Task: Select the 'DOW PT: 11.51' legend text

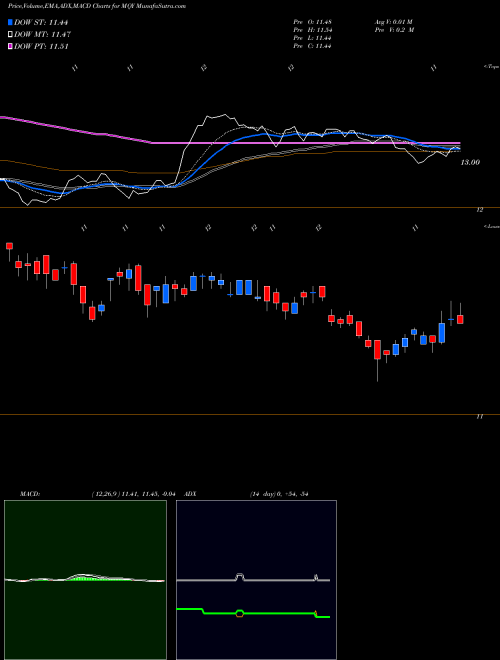Action: (41, 46)
